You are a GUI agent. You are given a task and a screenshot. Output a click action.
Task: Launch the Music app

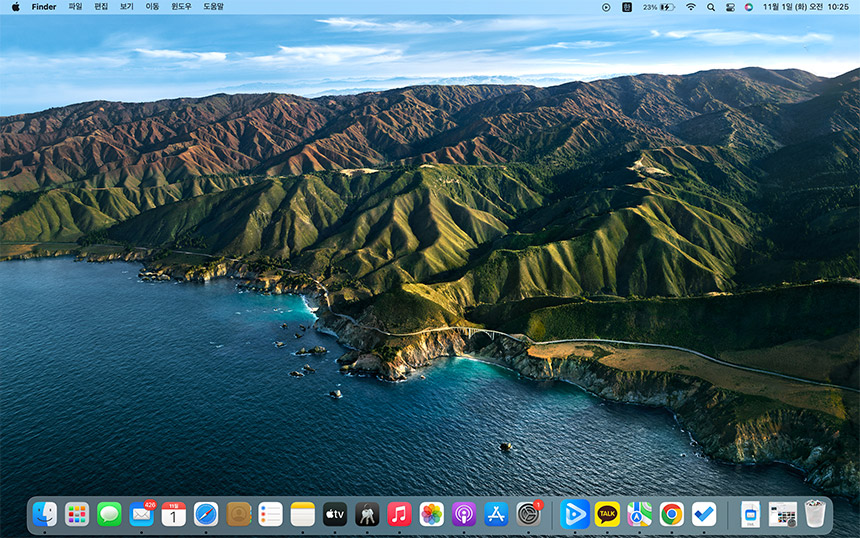click(399, 514)
